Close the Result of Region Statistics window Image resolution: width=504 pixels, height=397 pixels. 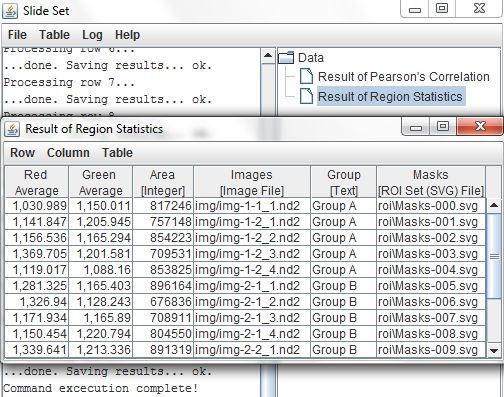(x=480, y=127)
